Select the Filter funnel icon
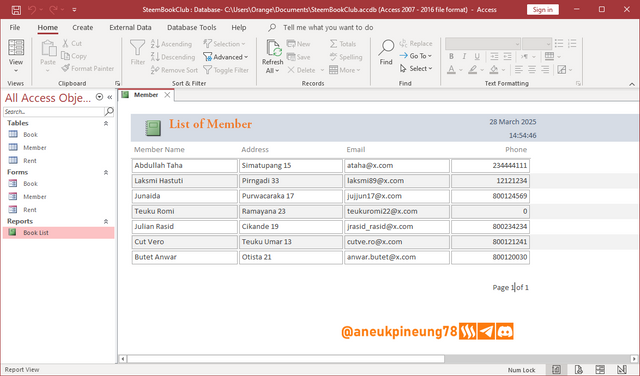Image resolution: width=640 pixels, height=376 pixels. [138, 48]
